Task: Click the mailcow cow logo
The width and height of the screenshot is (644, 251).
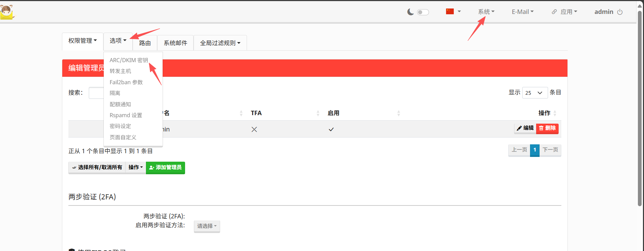Action: pyautogui.click(x=7, y=12)
